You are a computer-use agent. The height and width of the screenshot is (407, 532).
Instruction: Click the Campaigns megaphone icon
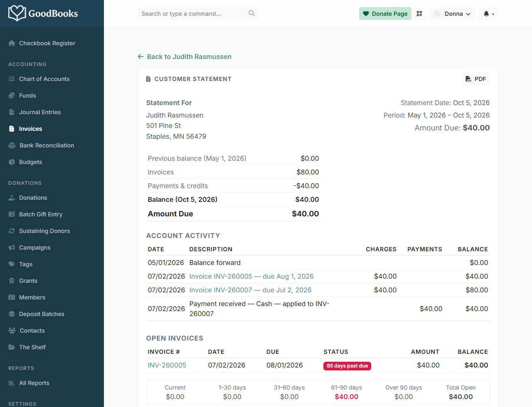coord(12,248)
